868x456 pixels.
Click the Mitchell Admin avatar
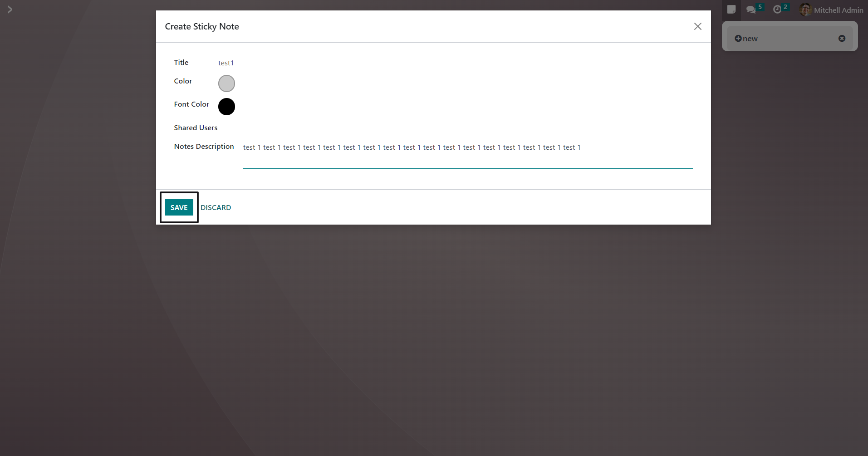805,10
